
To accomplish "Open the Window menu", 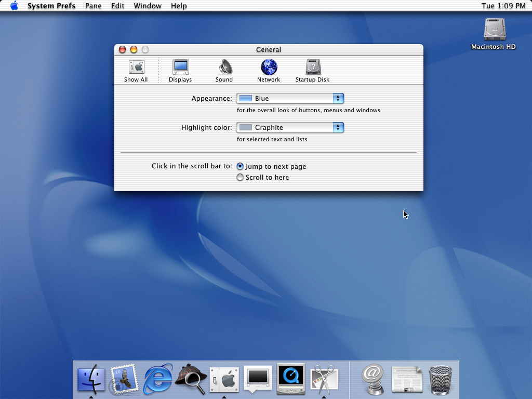I will point(148,6).
